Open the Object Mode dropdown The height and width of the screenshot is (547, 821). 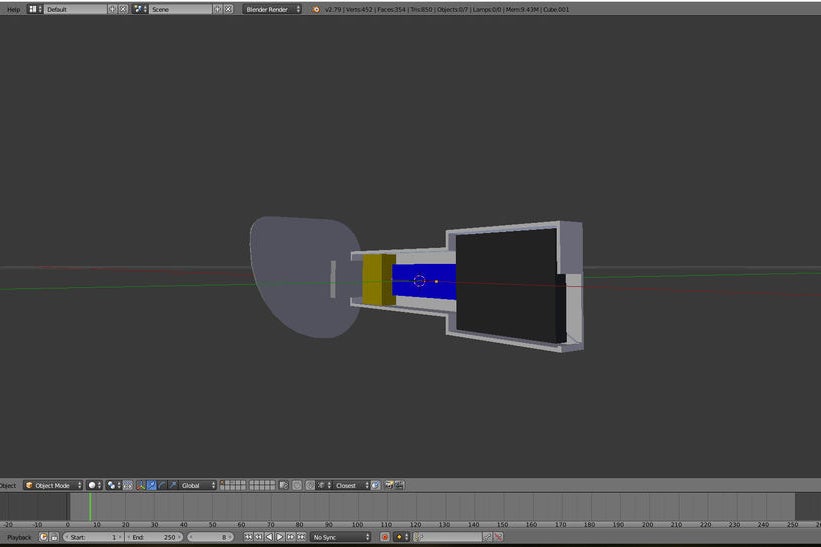52,485
